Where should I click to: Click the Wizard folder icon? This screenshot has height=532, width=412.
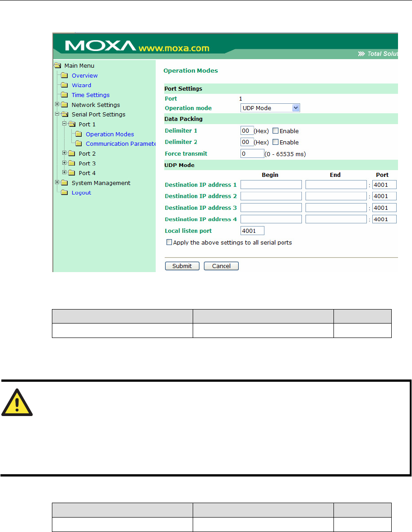click(64, 85)
